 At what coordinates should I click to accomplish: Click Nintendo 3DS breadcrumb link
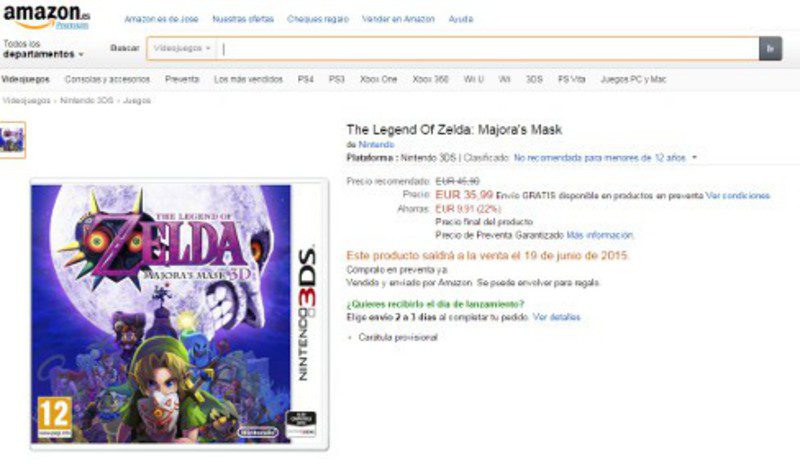pos(87,101)
